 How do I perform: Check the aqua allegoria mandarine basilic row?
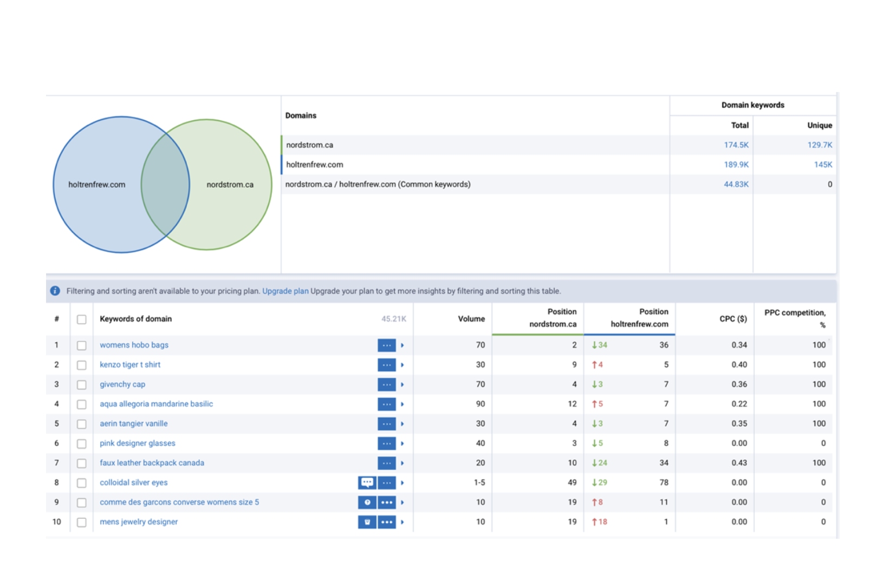tap(81, 404)
